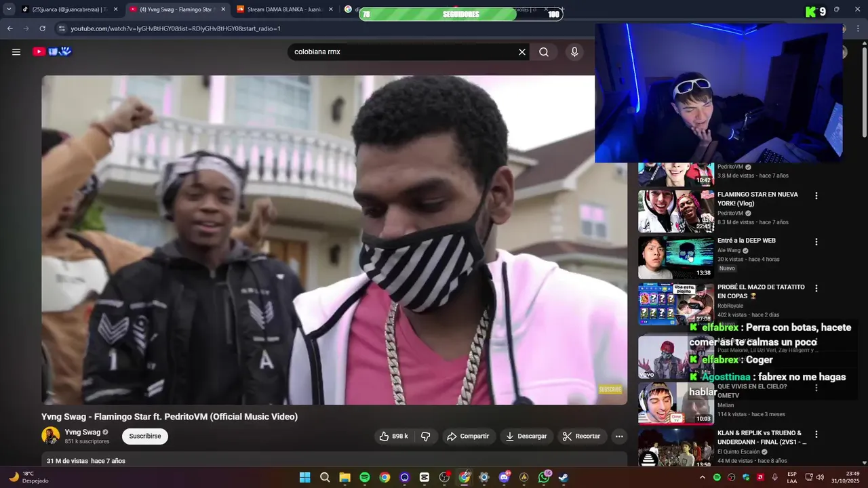
Task: Open options for KLAN & REPLIK video
Action: pos(816,434)
